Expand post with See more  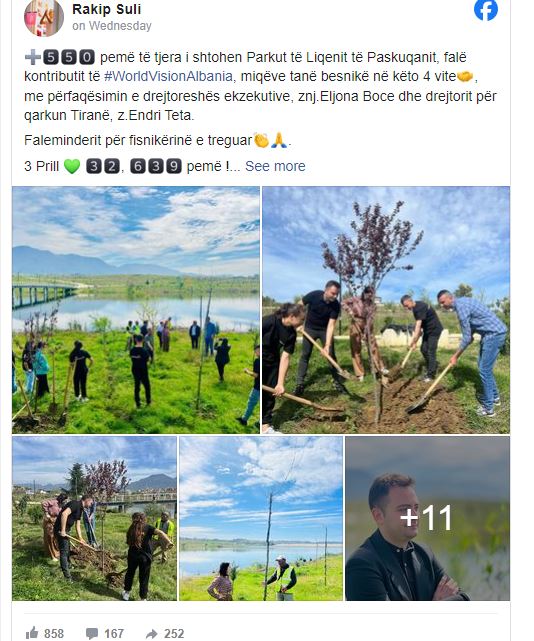(x=275, y=166)
